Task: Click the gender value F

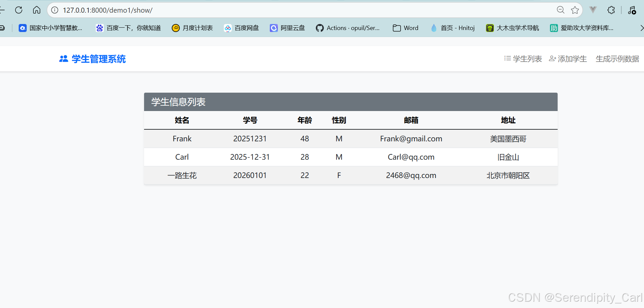Action: click(x=339, y=175)
